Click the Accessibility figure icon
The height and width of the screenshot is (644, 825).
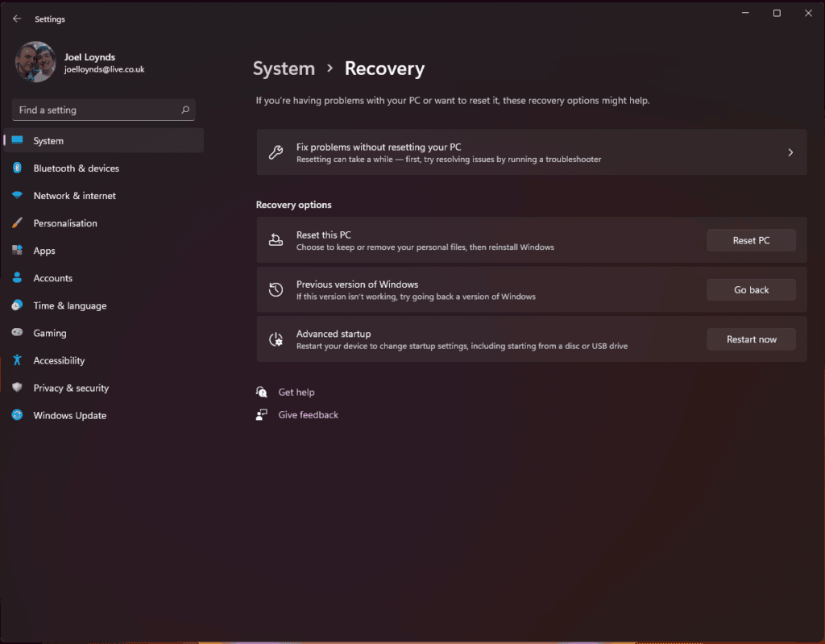click(18, 360)
